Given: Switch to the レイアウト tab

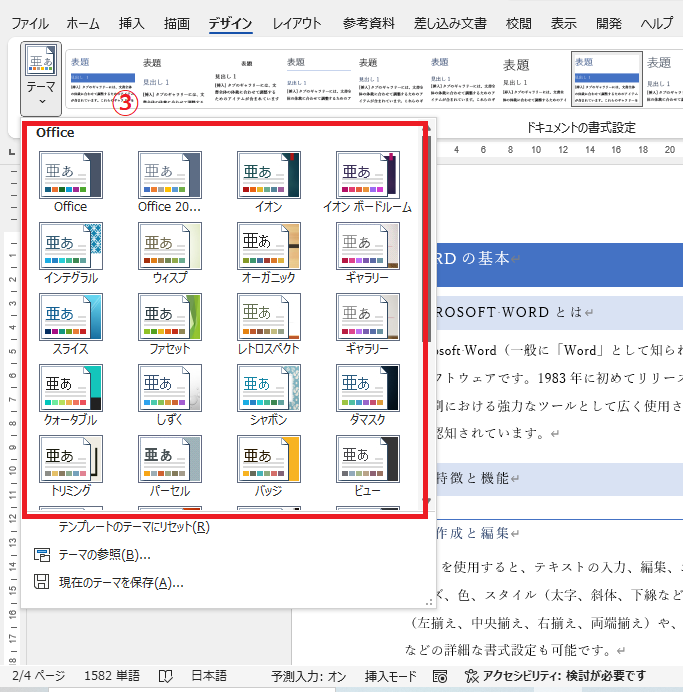Looking at the screenshot, I should pyautogui.click(x=296, y=23).
